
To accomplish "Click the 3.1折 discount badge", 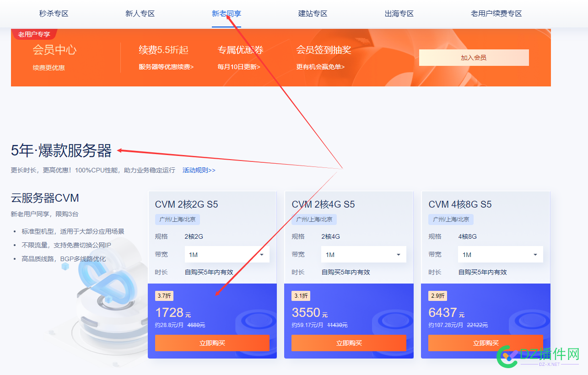I will [301, 296].
